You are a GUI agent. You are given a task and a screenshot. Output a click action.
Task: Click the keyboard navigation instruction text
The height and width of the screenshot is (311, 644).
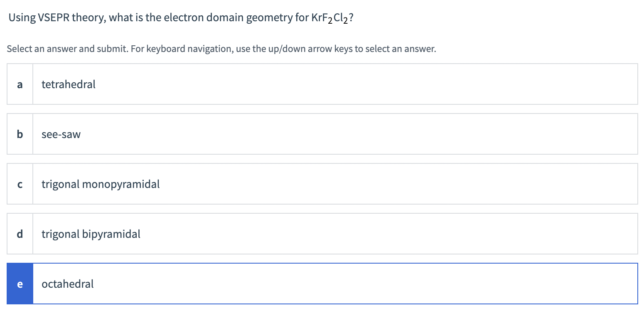(x=221, y=49)
